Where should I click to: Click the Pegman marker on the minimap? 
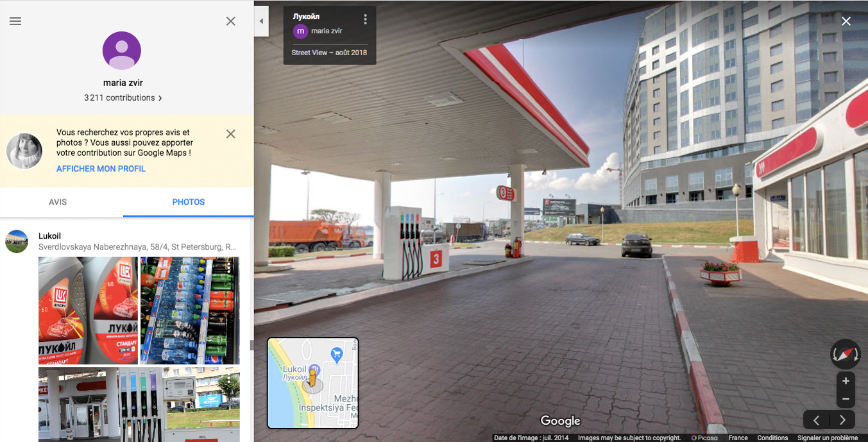coord(313,377)
